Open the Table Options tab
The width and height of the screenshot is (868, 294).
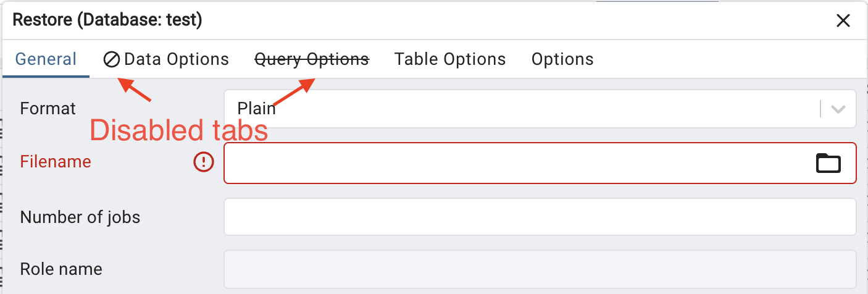click(x=450, y=59)
